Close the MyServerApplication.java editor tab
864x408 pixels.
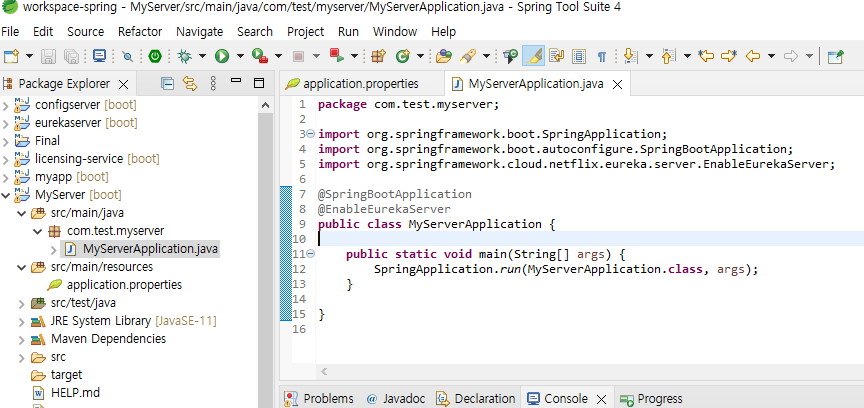(618, 85)
